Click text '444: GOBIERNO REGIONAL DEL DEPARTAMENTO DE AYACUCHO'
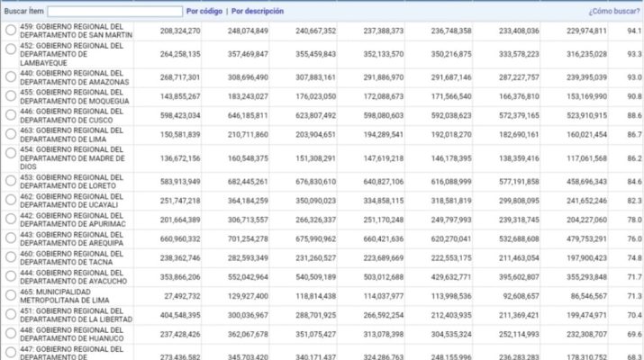Viewport: 644px width, 360px height. click(x=74, y=277)
